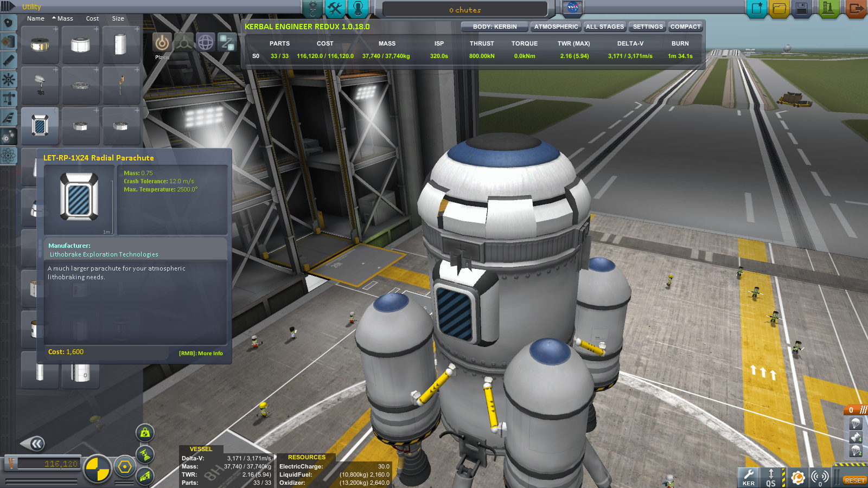868x488 pixels.
Task: Pick the thin antenna pole part
Action: click(121, 85)
